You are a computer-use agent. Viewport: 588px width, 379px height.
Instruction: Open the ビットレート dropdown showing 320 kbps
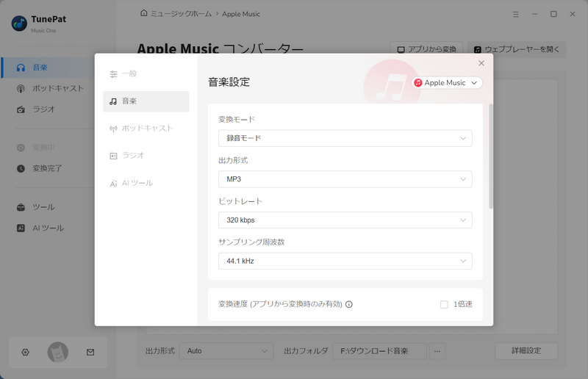tap(345, 220)
